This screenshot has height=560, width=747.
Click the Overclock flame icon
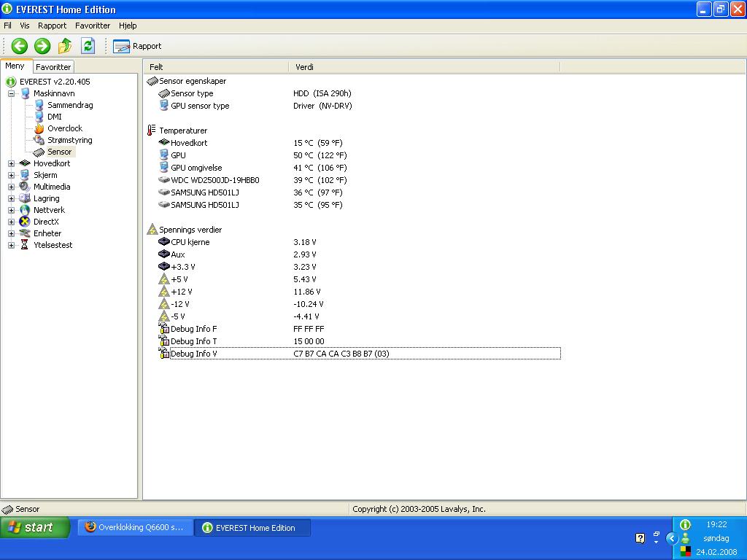click(39, 128)
